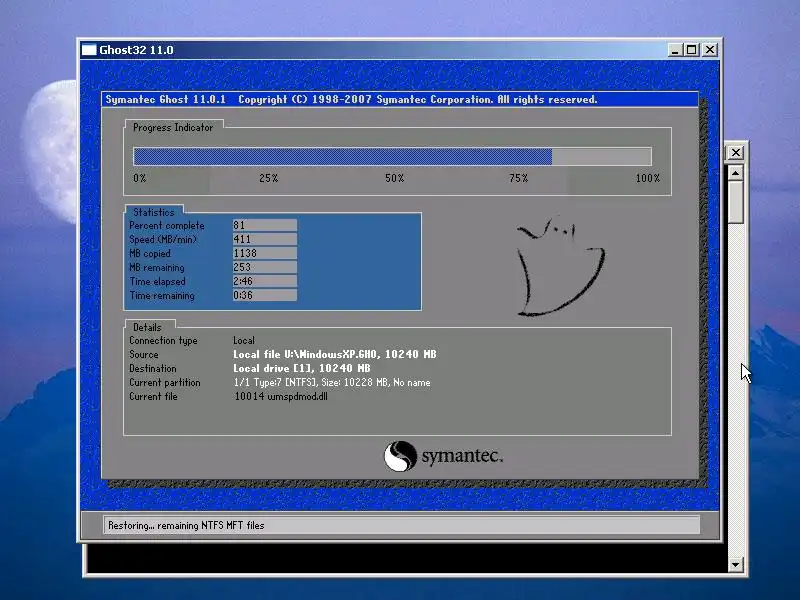Click the Current partition NTFS details
This screenshot has width=800, height=600.
(x=332, y=383)
